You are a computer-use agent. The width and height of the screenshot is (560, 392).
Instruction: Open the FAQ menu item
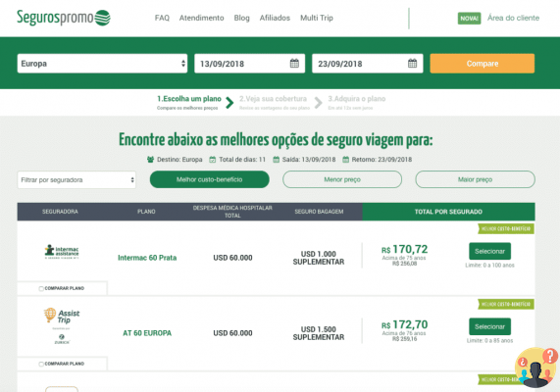[x=162, y=18]
